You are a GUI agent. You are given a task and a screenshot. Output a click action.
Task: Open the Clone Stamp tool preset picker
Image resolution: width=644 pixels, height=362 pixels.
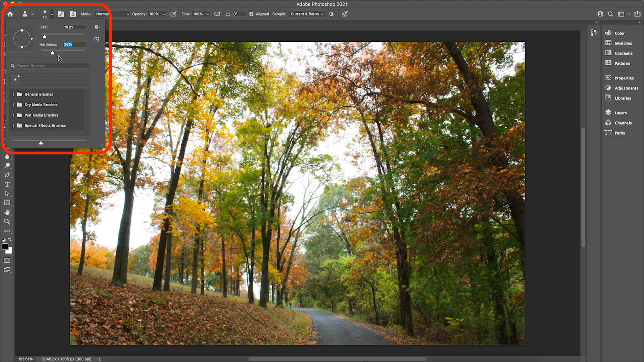tap(28, 14)
